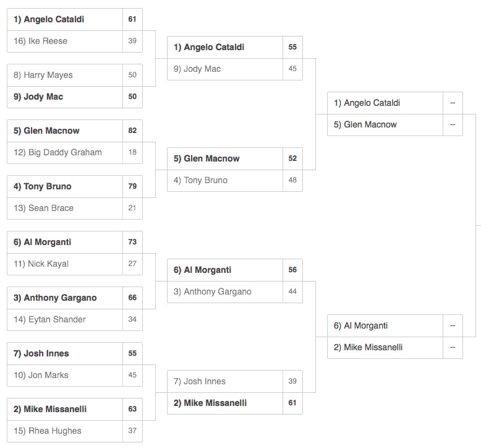Screen dimensions: 481x448
Task: Select the Big Daddy Graham entry
Action: coord(75,153)
